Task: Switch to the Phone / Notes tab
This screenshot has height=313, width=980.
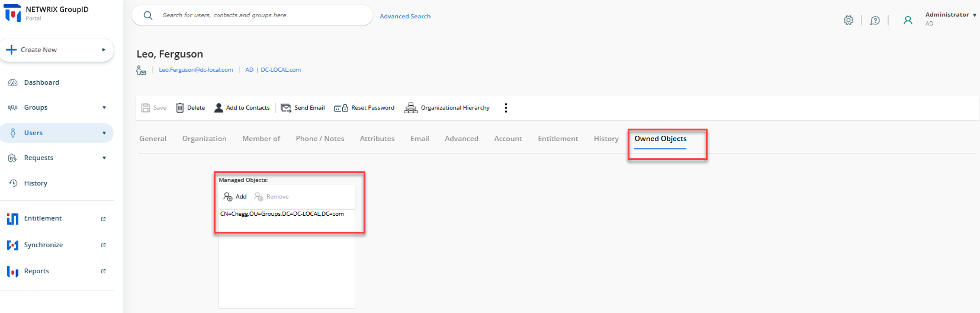Action: coord(320,139)
